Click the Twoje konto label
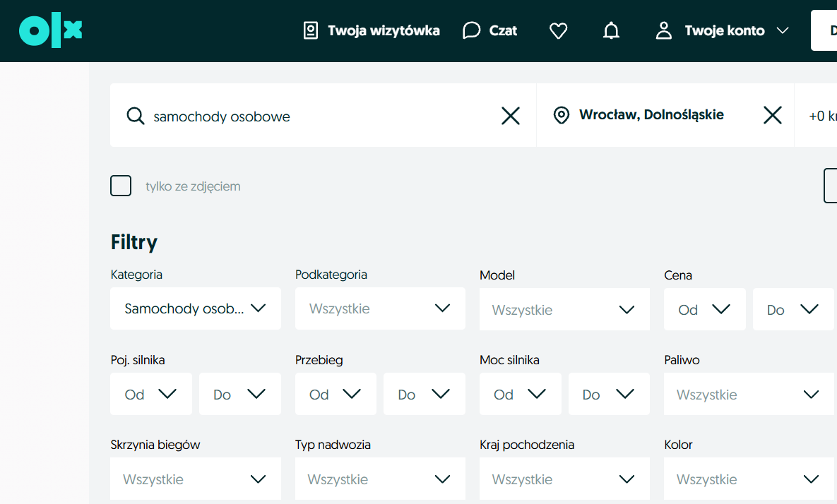The width and height of the screenshot is (837, 504). point(725,30)
